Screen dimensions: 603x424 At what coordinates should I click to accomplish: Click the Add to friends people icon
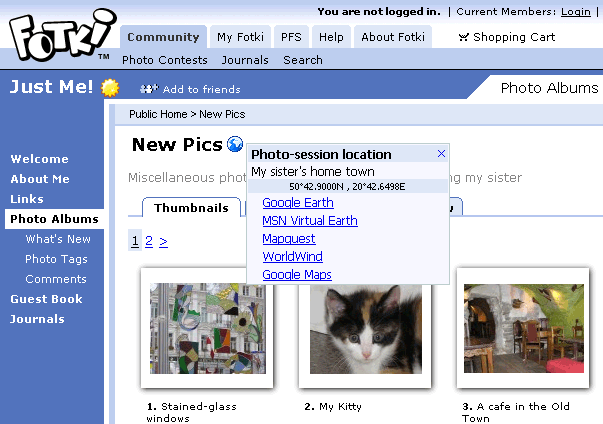[x=149, y=89]
